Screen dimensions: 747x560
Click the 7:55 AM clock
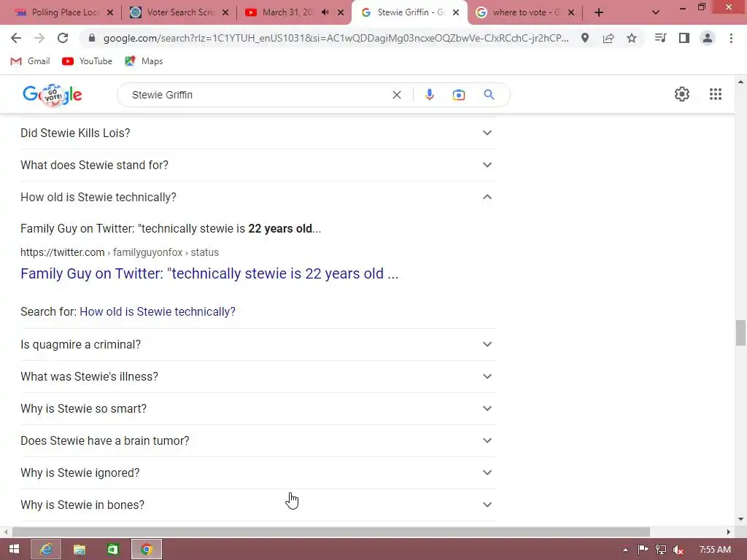tap(715, 550)
